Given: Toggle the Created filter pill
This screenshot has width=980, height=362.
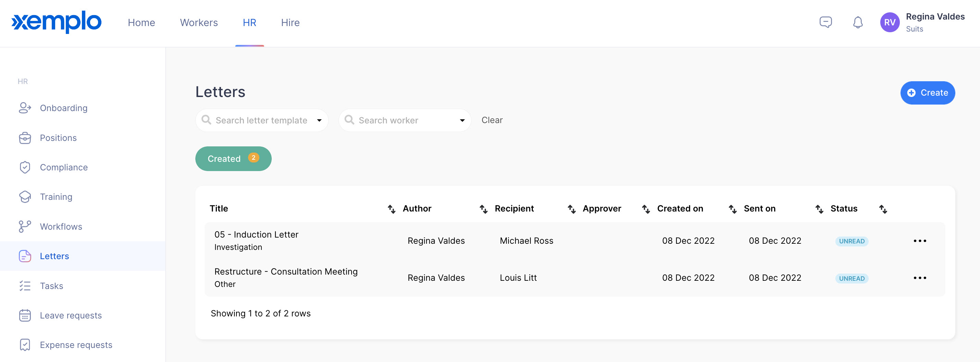Looking at the screenshot, I should tap(233, 159).
